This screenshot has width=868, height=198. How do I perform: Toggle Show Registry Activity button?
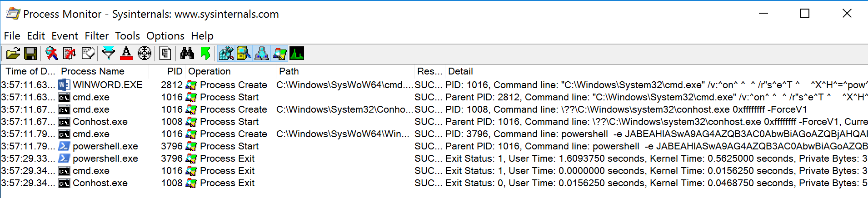pyautogui.click(x=226, y=54)
